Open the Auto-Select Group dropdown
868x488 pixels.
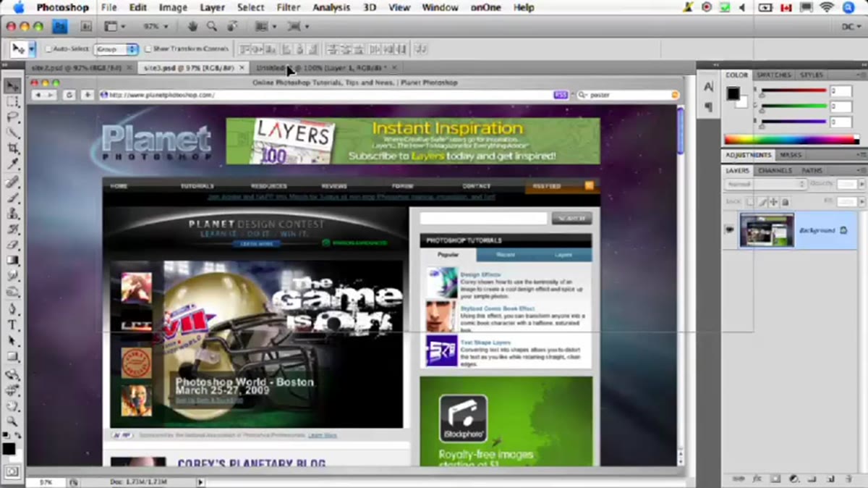click(116, 49)
